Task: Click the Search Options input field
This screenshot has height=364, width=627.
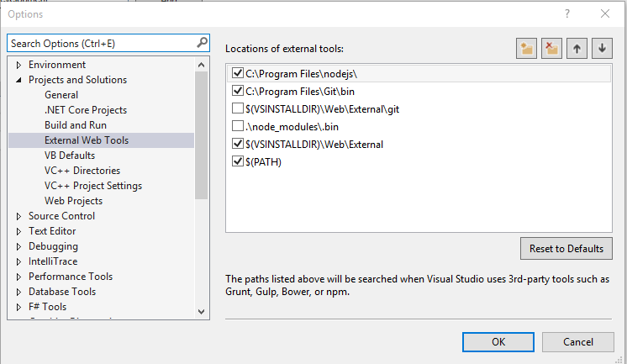Action: (101, 43)
